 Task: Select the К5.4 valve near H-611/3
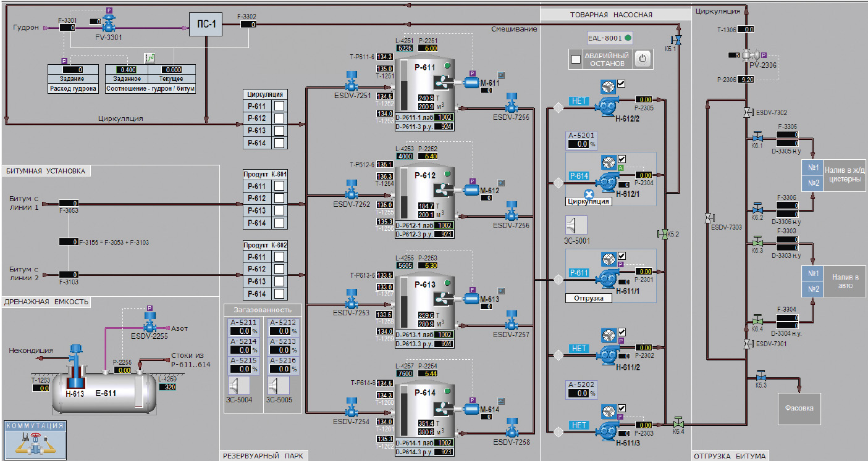point(679,423)
